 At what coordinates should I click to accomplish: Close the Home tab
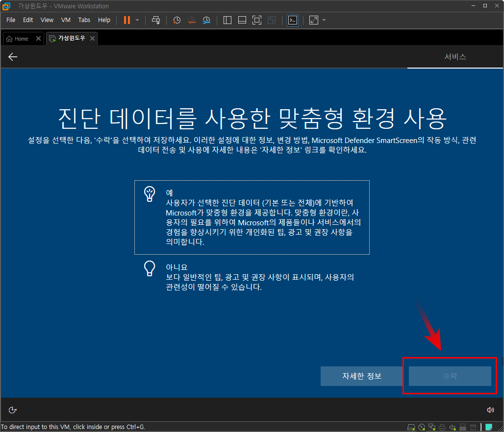38,39
